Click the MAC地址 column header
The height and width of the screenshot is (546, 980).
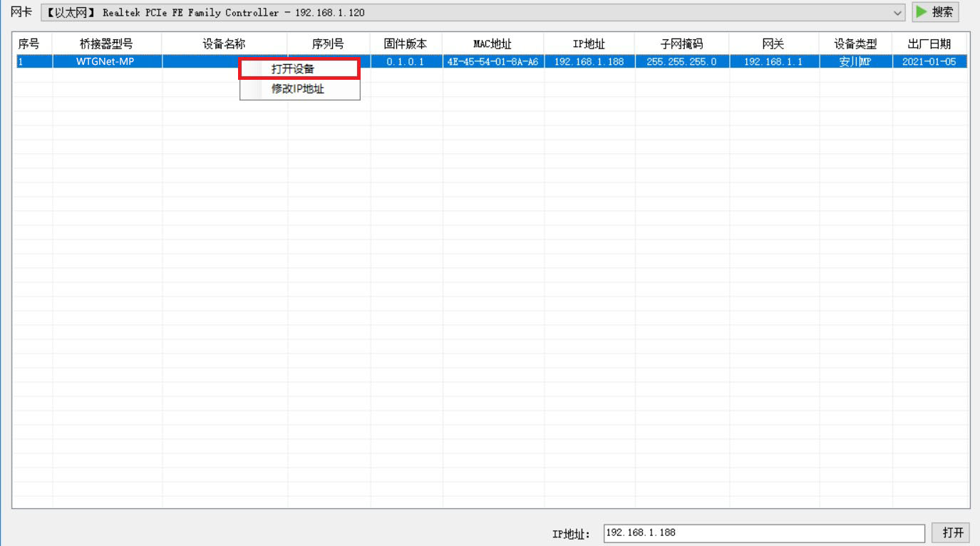click(x=492, y=43)
